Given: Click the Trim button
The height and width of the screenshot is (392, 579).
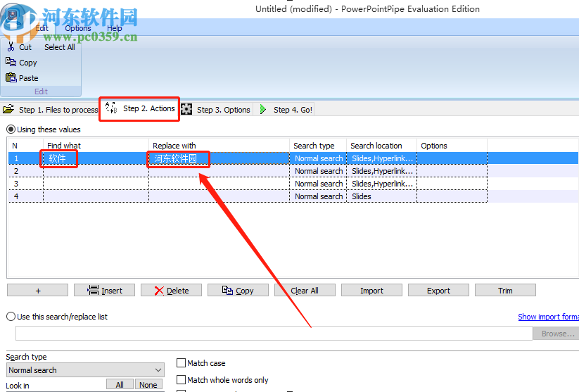Looking at the screenshot, I should coord(505,291).
